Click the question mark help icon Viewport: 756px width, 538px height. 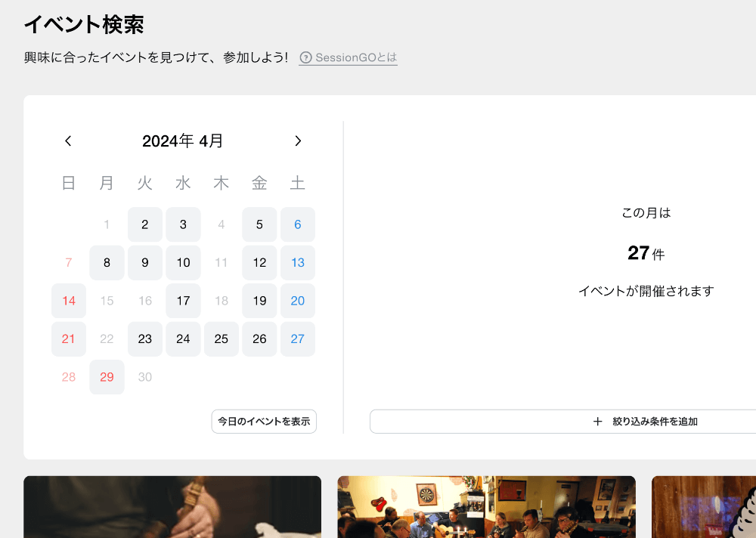(x=305, y=57)
